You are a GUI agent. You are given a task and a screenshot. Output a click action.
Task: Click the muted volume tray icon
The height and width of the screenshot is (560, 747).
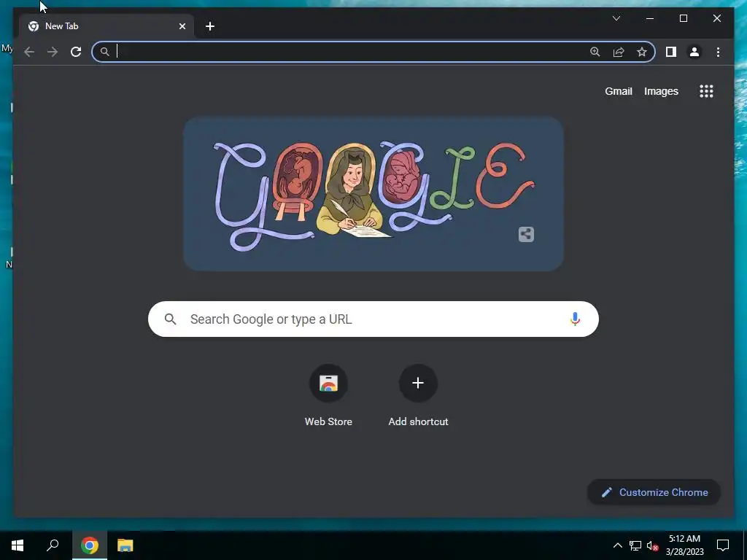tap(652, 545)
